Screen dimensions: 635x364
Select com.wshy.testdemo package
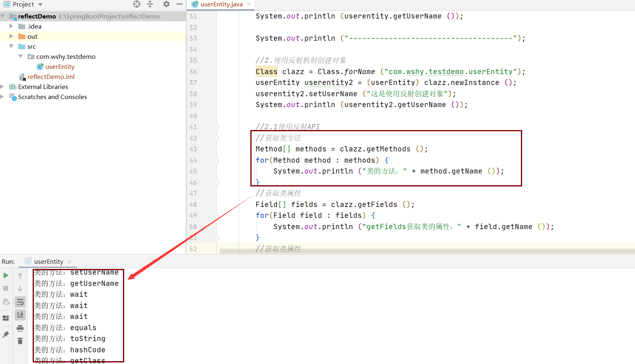coord(66,56)
